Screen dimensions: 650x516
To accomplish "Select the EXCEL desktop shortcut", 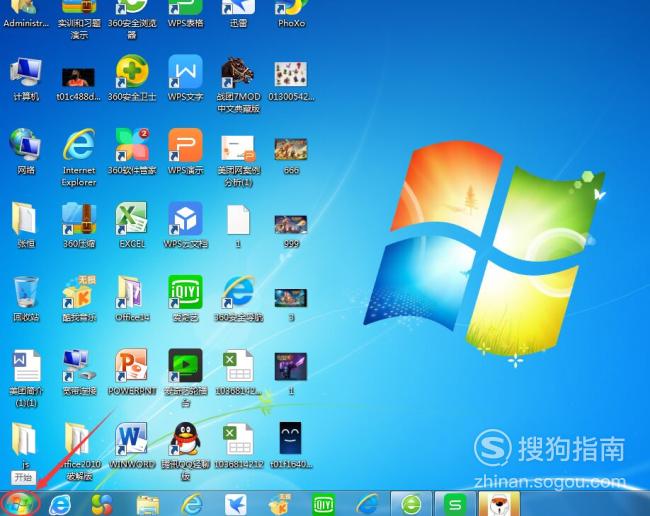I will pyautogui.click(x=132, y=225).
